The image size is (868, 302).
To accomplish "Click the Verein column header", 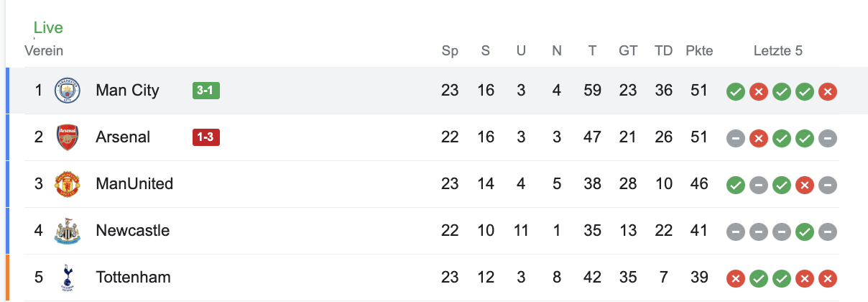I will (44, 51).
